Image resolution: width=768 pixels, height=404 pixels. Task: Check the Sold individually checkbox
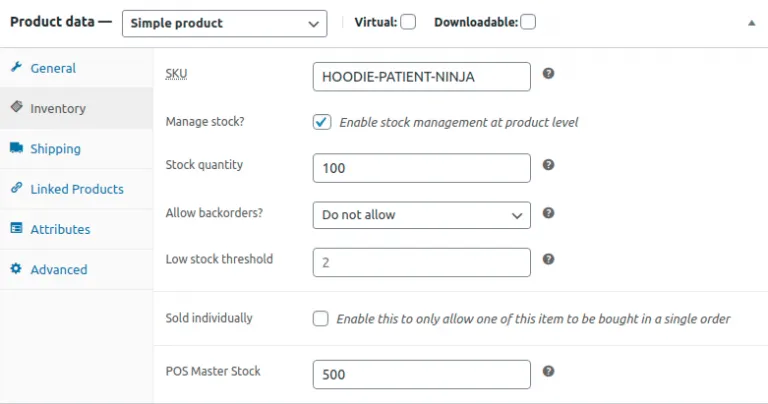321,319
